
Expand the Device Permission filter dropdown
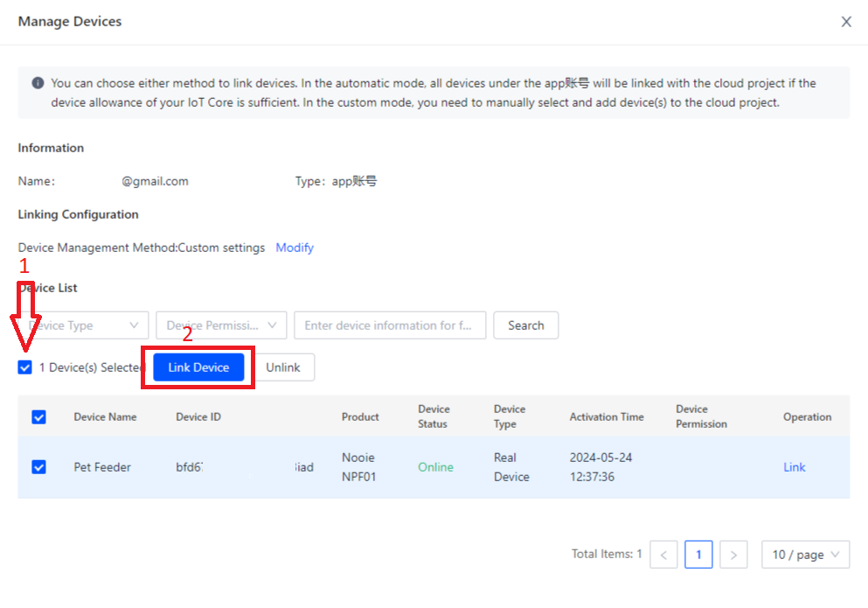(x=221, y=325)
